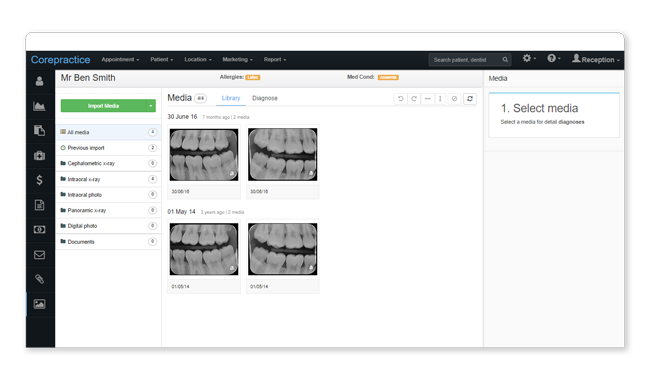Select the Digital photo folder
The image size is (650, 380).
coord(108,226)
